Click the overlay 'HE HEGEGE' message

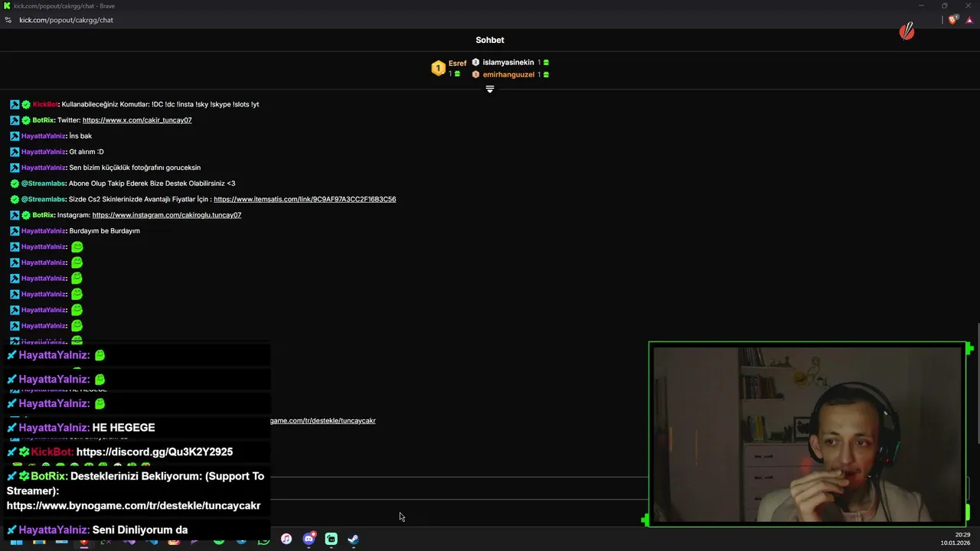(123, 428)
